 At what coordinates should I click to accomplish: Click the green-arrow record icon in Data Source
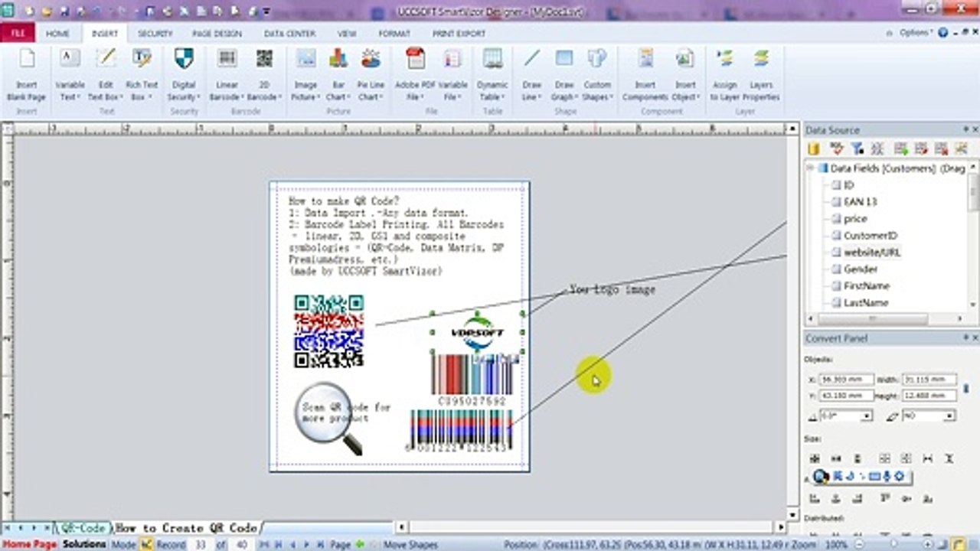coord(901,148)
